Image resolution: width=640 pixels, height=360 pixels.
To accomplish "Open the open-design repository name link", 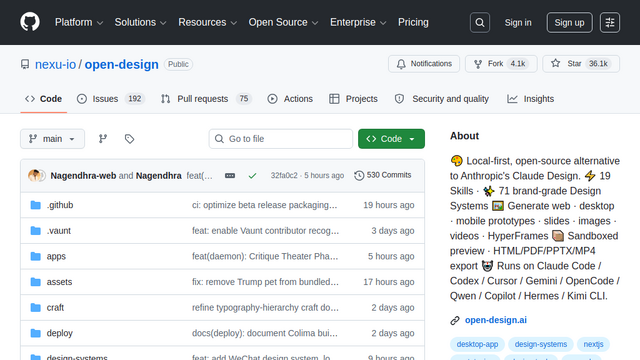I will (122, 64).
